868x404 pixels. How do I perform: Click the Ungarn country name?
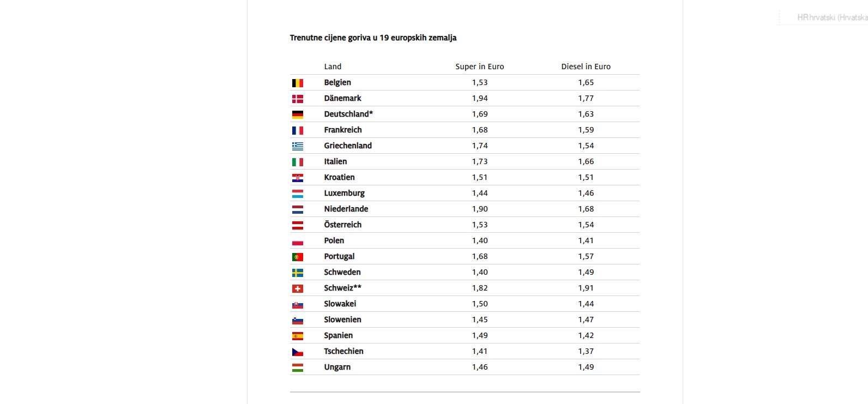coord(337,367)
